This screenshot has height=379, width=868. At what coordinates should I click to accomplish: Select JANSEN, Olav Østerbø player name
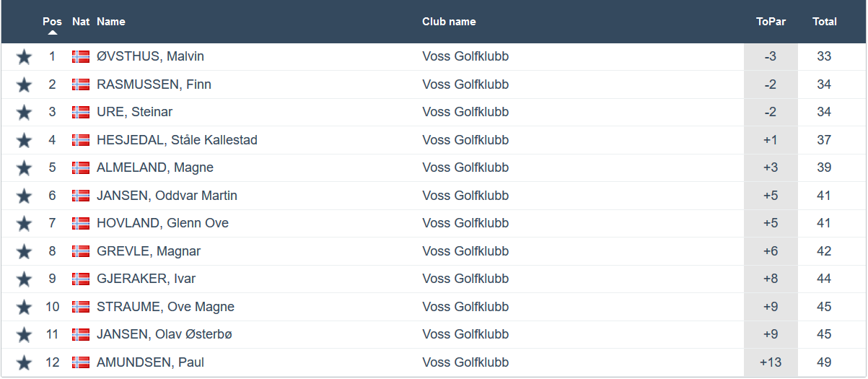[165, 334]
